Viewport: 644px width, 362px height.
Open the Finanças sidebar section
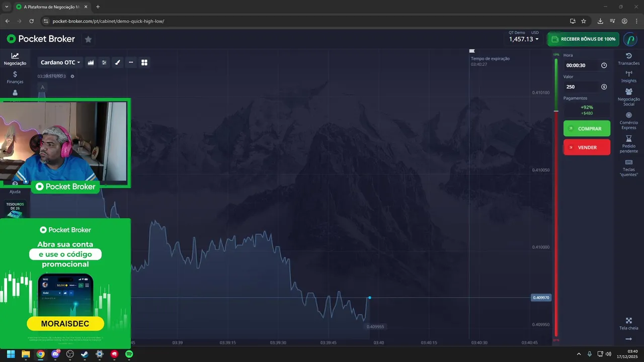click(15, 77)
